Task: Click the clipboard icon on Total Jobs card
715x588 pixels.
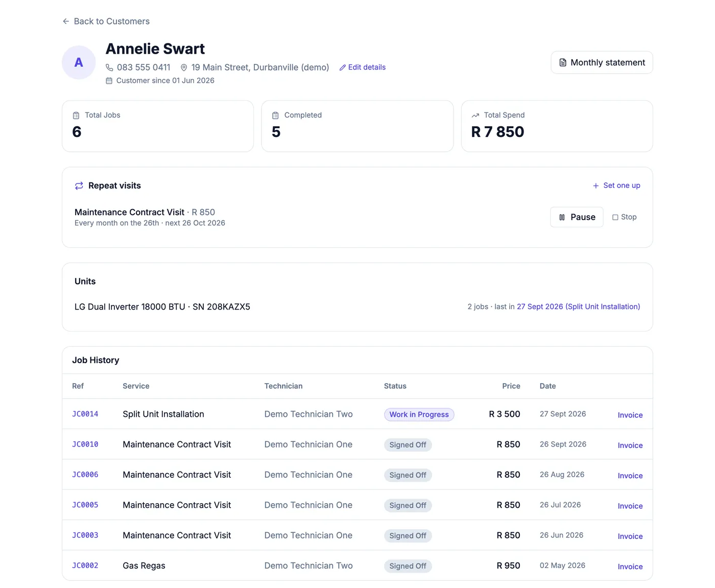Action: pyautogui.click(x=76, y=115)
